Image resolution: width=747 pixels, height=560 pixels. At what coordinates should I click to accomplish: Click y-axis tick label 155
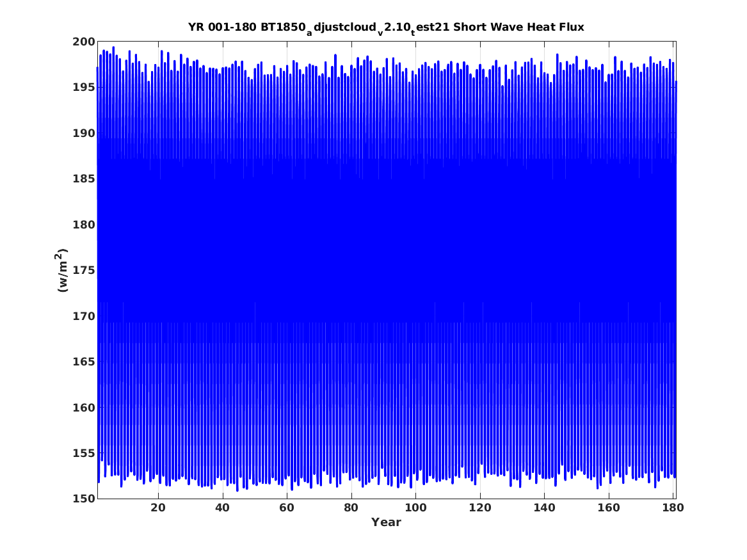coord(84,453)
